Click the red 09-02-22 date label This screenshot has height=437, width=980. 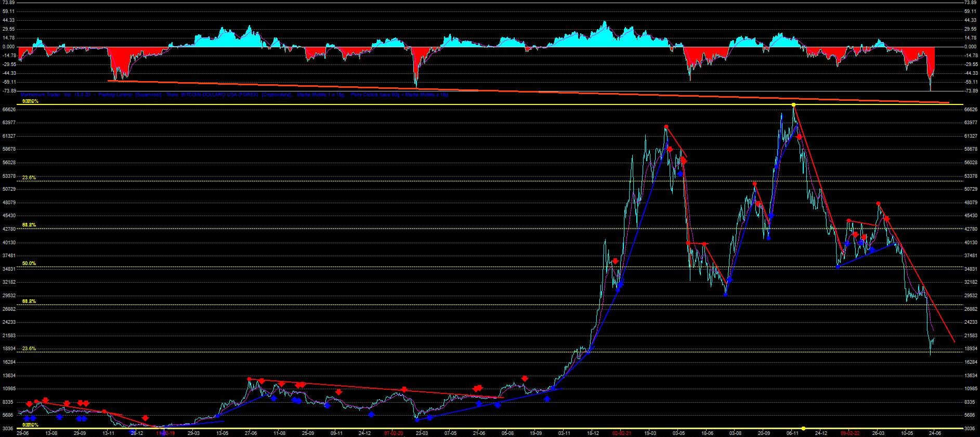[x=850, y=433]
